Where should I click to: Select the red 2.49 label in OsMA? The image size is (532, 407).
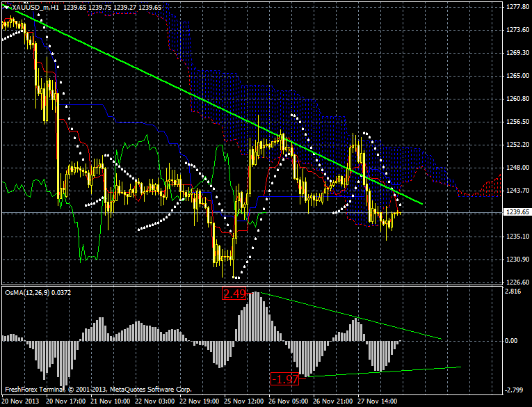[x=234, y=294]
